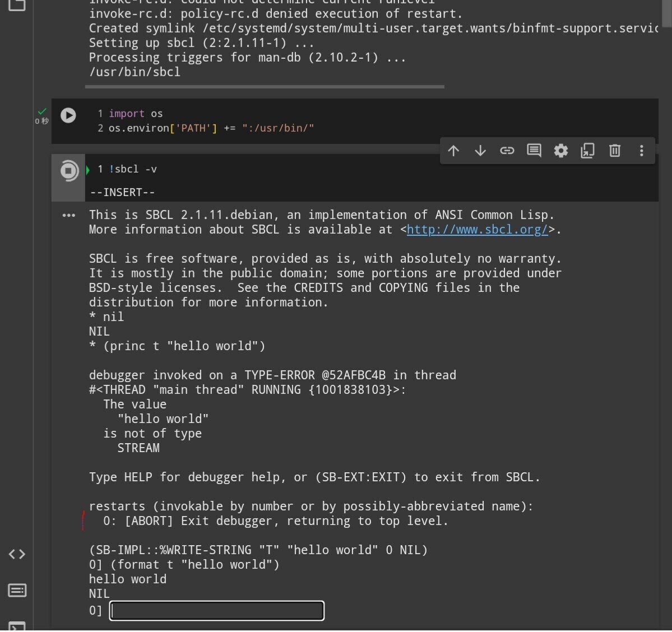672x632 pixels.
Task: Open the variable inspector sidebar panel
Action: point(17,590)
